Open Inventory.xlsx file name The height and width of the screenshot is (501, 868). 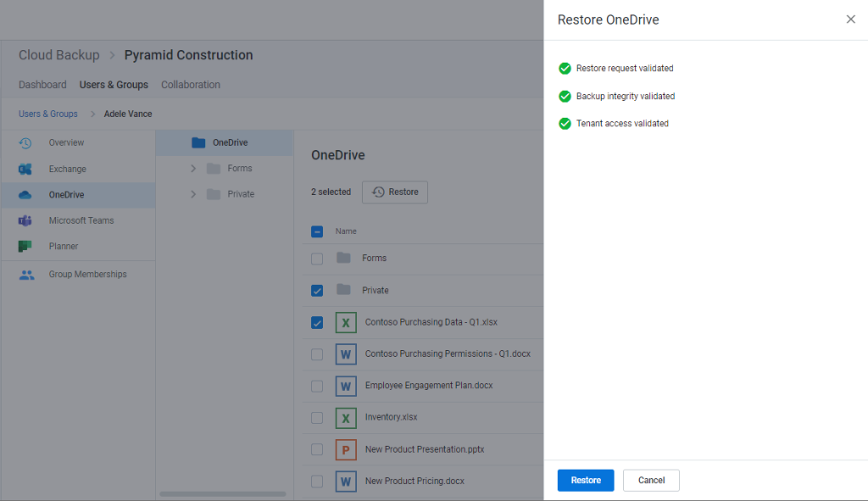coord(392,417)
